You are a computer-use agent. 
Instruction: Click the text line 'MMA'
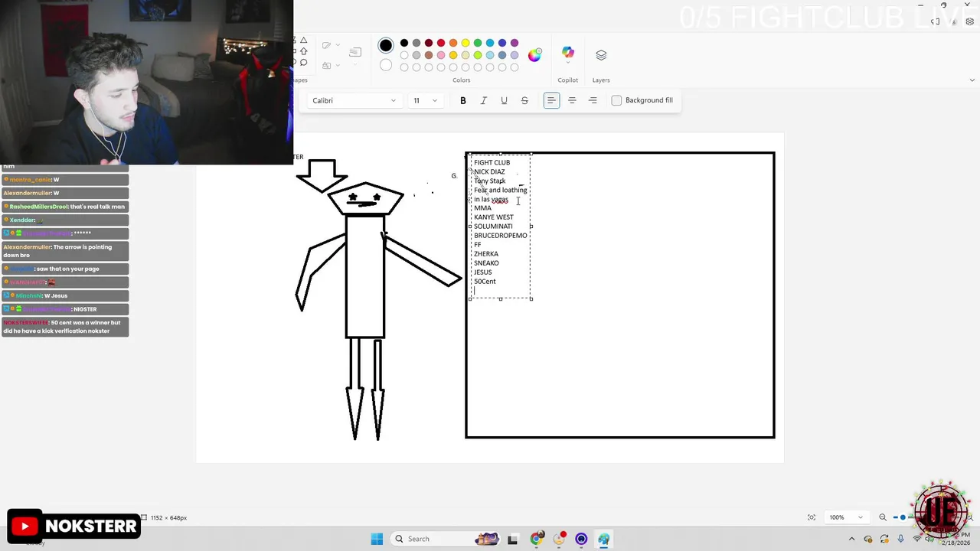pyautogui.click(x=482, y=208)
